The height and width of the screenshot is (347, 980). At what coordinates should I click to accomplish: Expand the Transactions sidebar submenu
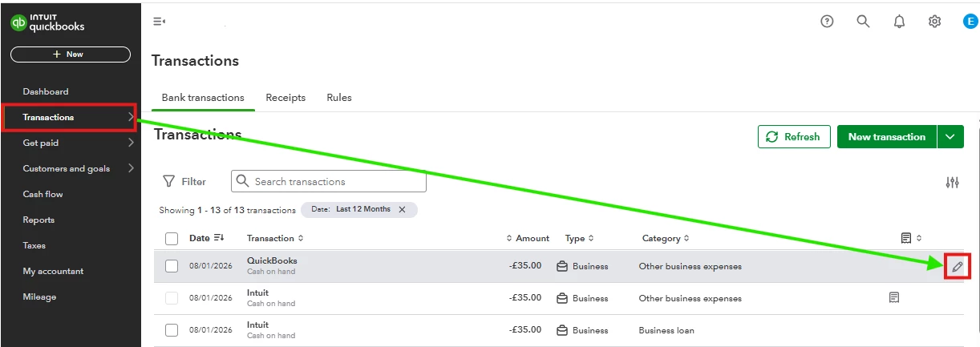[131, 117]
